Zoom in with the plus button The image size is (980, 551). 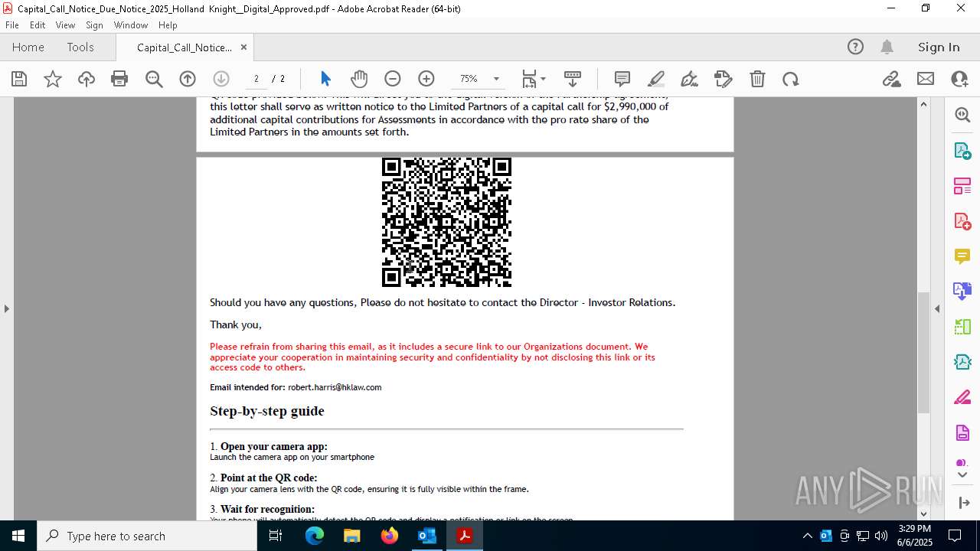click(426, 79)
